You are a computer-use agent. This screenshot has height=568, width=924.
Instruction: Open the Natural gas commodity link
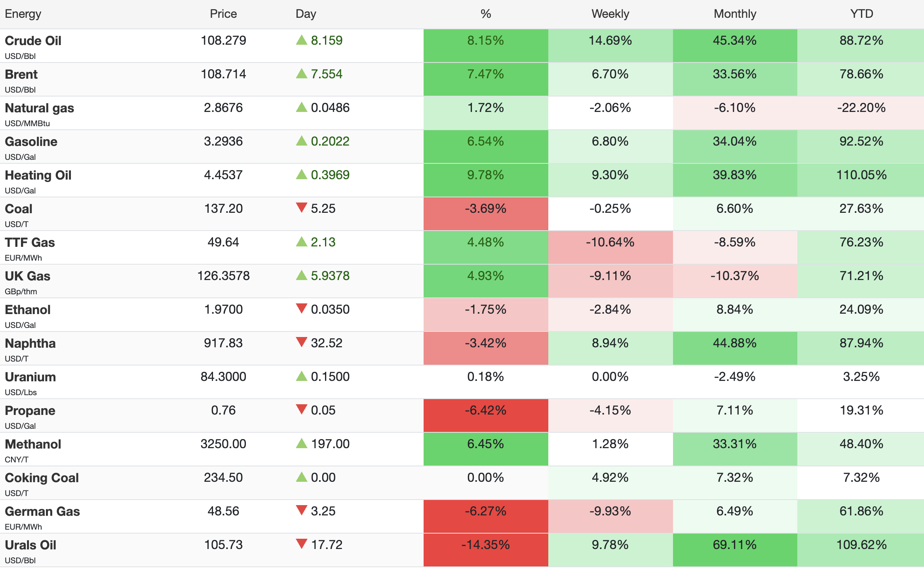click(39, 108)
